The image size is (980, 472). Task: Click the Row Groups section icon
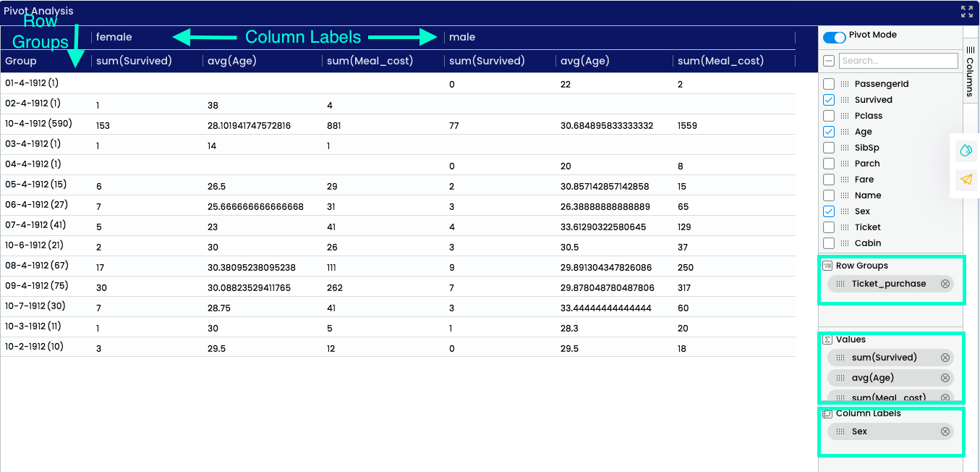[827, 266]
